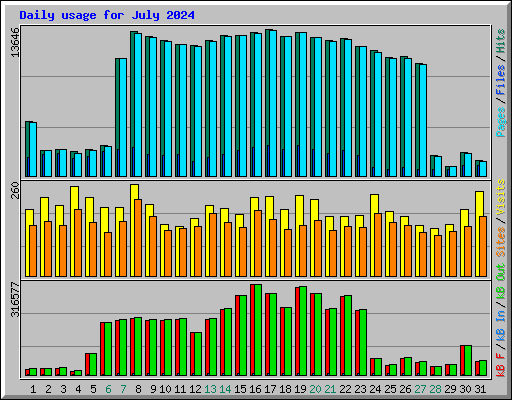
Task: Click day label 11 on the x-axis
Action: [x=180, y=389]
